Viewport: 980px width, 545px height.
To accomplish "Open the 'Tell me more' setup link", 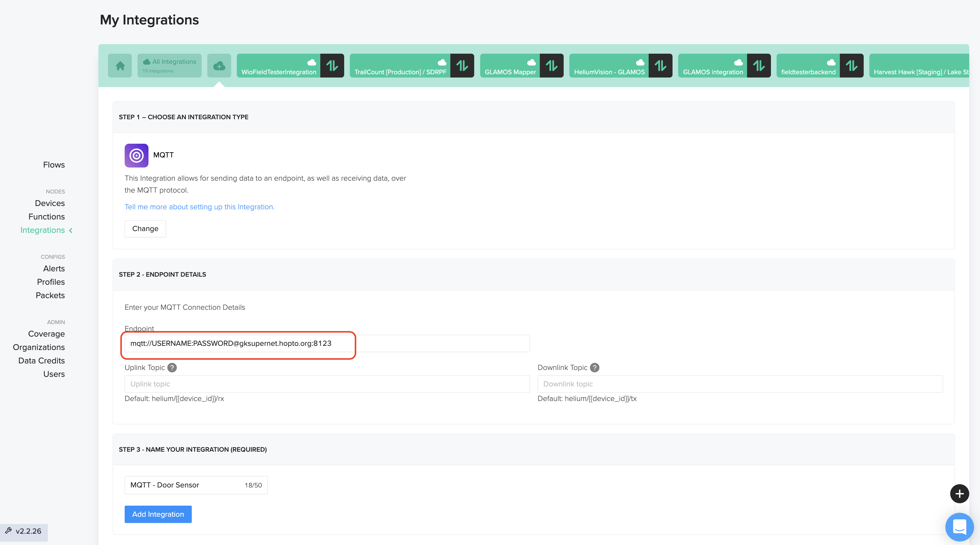I will [199, 207].
